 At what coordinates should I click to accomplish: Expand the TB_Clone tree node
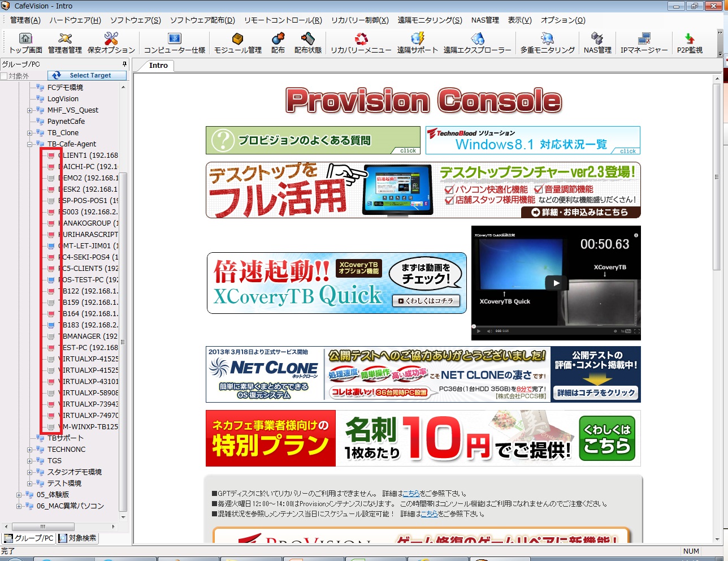(30, 133)
